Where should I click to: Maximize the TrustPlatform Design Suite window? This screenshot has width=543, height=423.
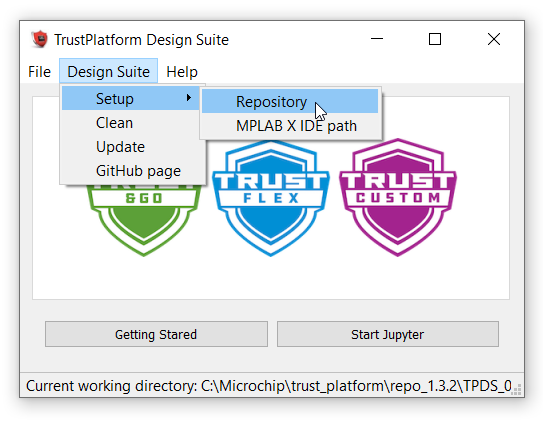pos(435,39)
